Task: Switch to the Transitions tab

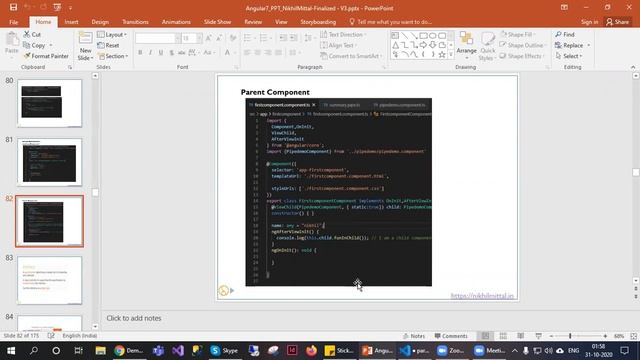Action: tap(135, 22)
